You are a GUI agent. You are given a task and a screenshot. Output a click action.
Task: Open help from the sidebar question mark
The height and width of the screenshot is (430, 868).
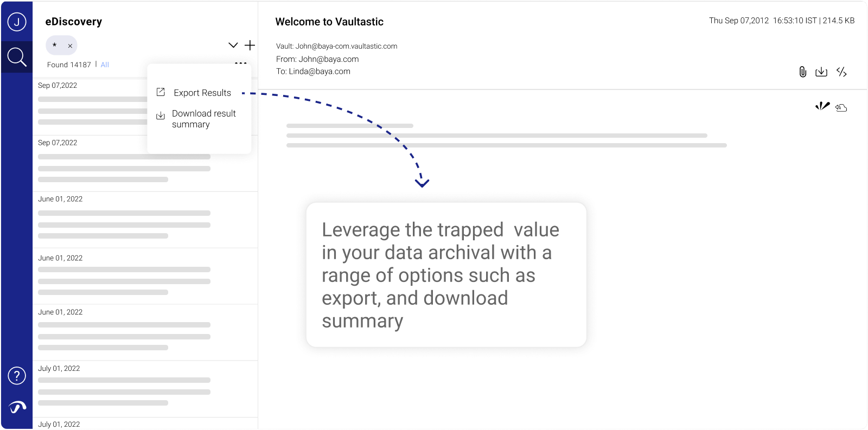pyautogui.click(x=16, y=375)
